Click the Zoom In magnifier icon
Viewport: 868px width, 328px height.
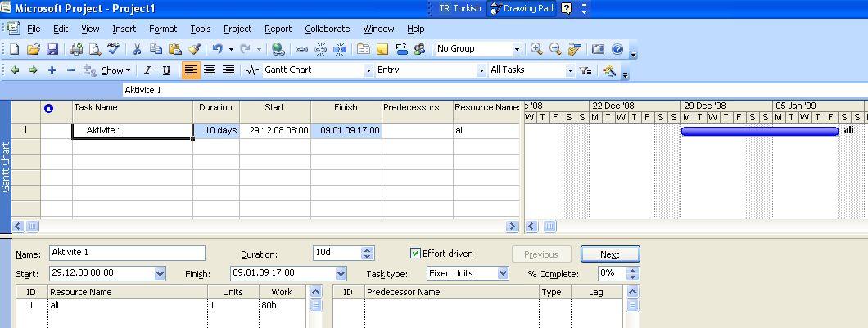point(536,49)
